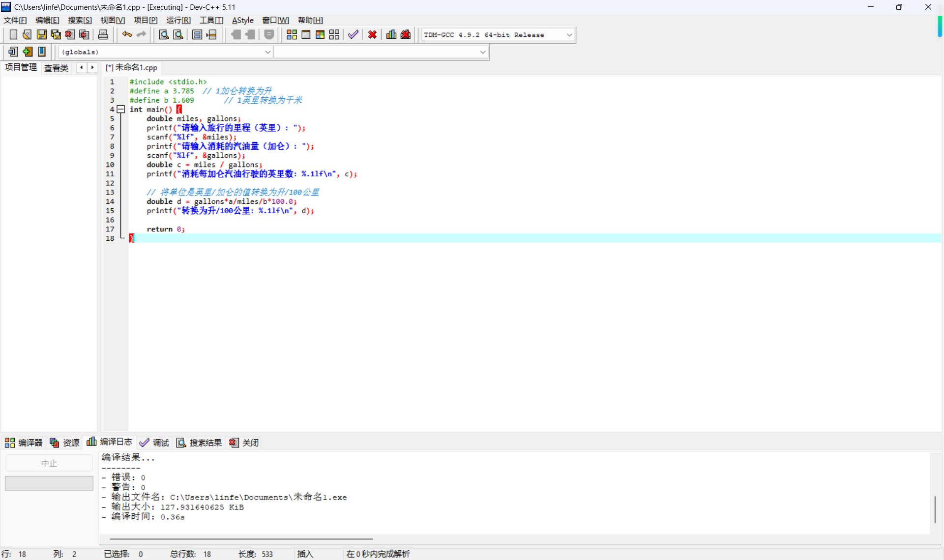This screenshot has width=944, height=560.
Task: Click the Find magnifier icon in the toolbar
Action: (x=164, y=34)
